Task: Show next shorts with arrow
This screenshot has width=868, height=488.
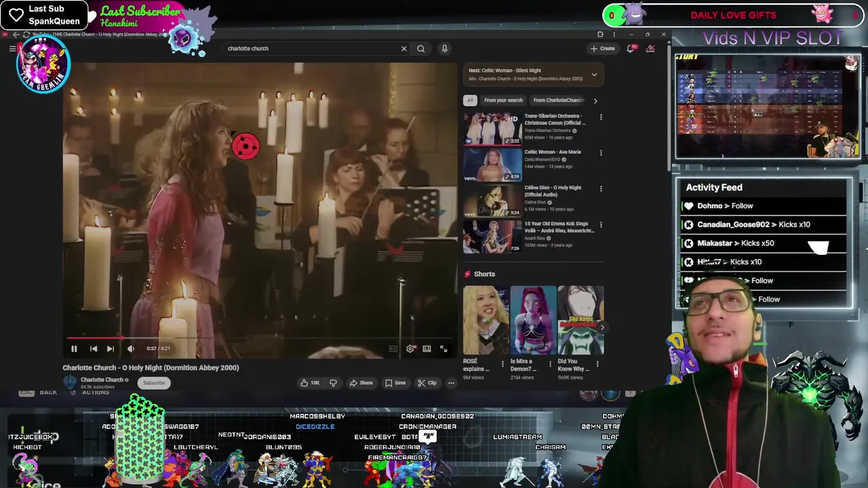Action: pos(601,328)
